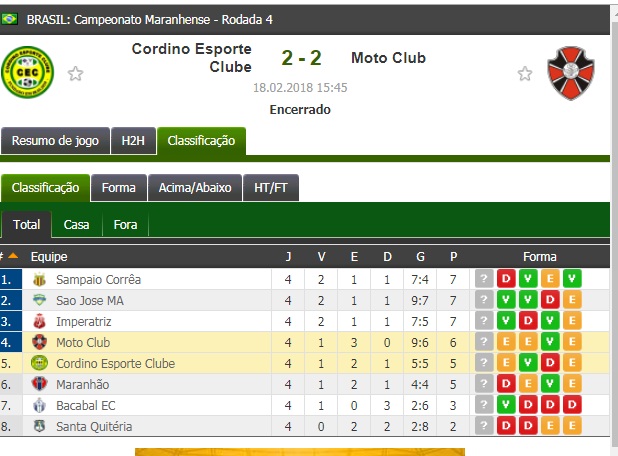The width and height of the screenshot is (618, 456).
Task: Select the Forma sub-tab
Action: pos(119,188)
